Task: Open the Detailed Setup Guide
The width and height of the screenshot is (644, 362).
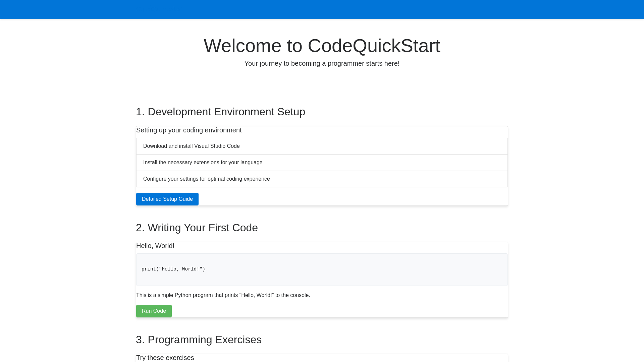Action: pos(167,199)
